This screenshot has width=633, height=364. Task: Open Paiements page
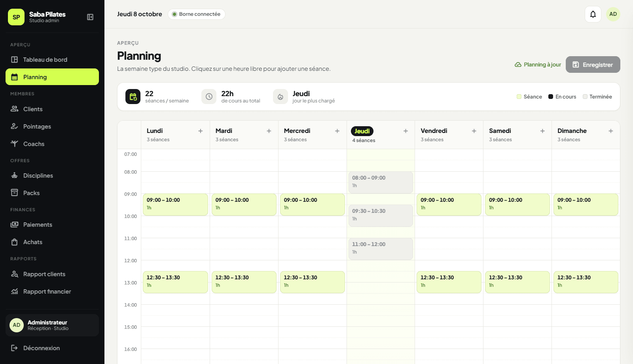coord(52,225)
